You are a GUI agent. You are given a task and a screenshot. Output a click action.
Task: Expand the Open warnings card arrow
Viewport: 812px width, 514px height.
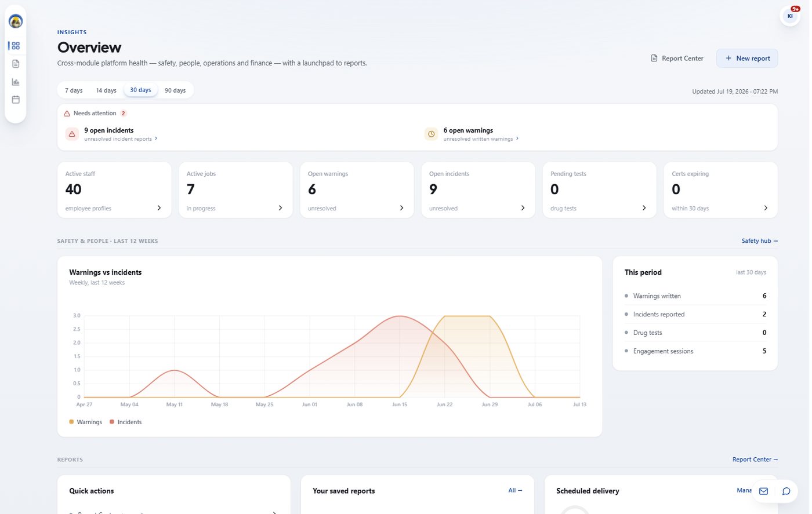click(x=401, y=208)
